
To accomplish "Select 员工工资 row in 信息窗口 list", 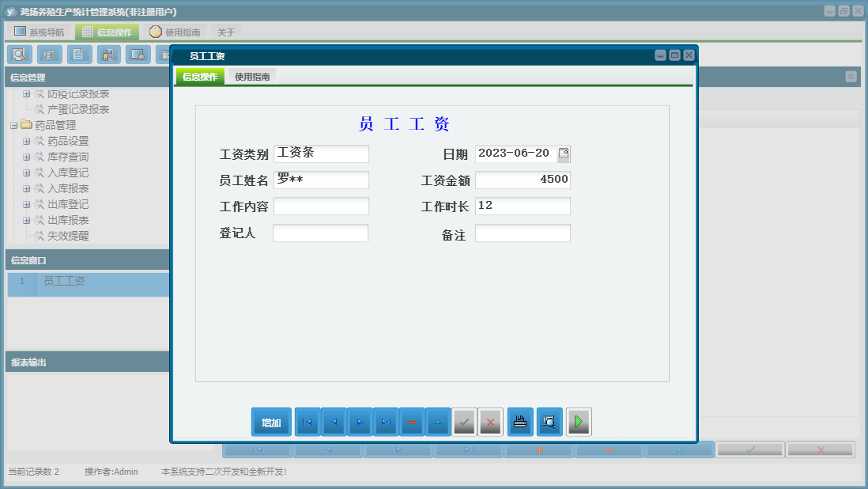I will (x=89, y=283).
